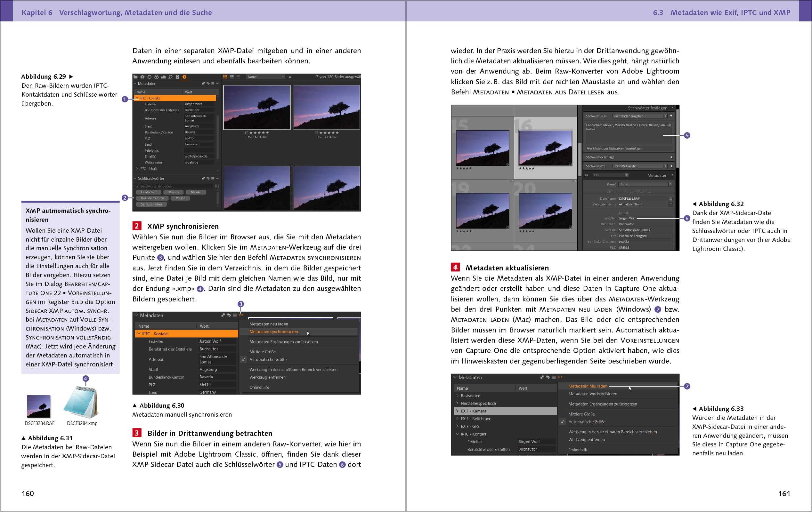This screenshot has width=812, height=512.
Task: Toggle Automatische Größe in Abbildung 6.33 menu
Action: pos(587,422)
